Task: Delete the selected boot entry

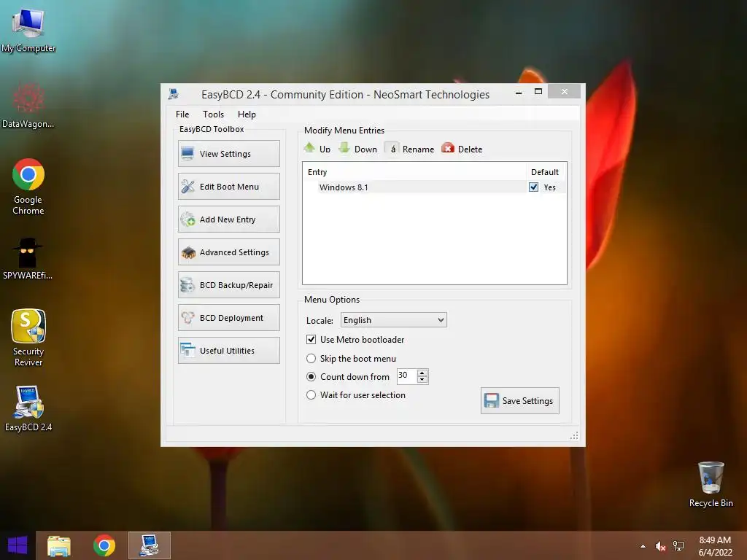Action: [462, 149]
